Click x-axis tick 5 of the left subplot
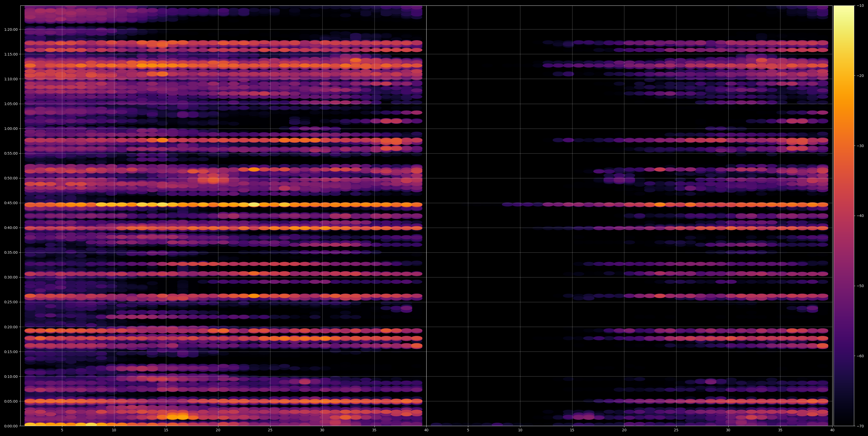This screenshot has height=436, width=868. 62,430
